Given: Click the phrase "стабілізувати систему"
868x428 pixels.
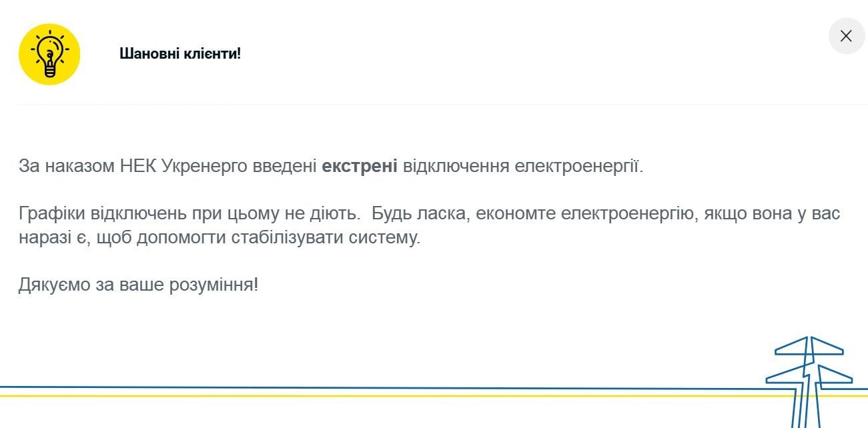Looking at the screenshot, I should [x=335, y=238].
